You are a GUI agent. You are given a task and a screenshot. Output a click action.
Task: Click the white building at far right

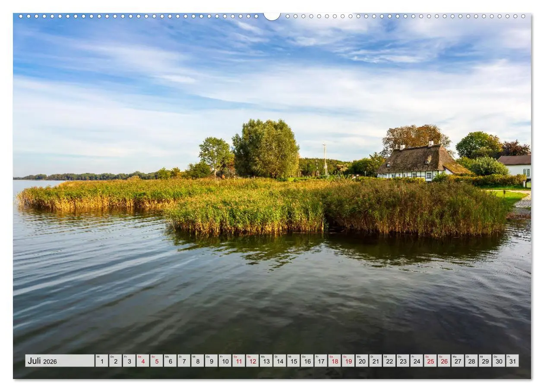[516, 166]
